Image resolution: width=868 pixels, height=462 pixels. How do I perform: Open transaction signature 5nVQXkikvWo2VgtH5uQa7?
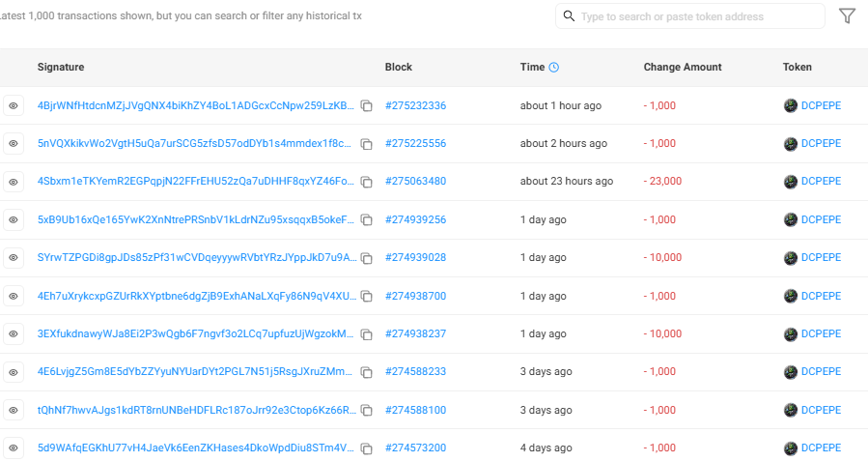[194, 143]
